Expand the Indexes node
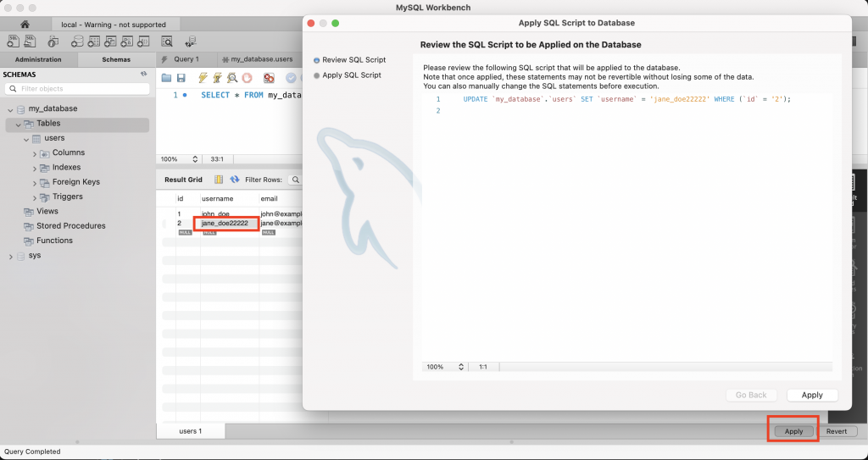 (34, 169)
